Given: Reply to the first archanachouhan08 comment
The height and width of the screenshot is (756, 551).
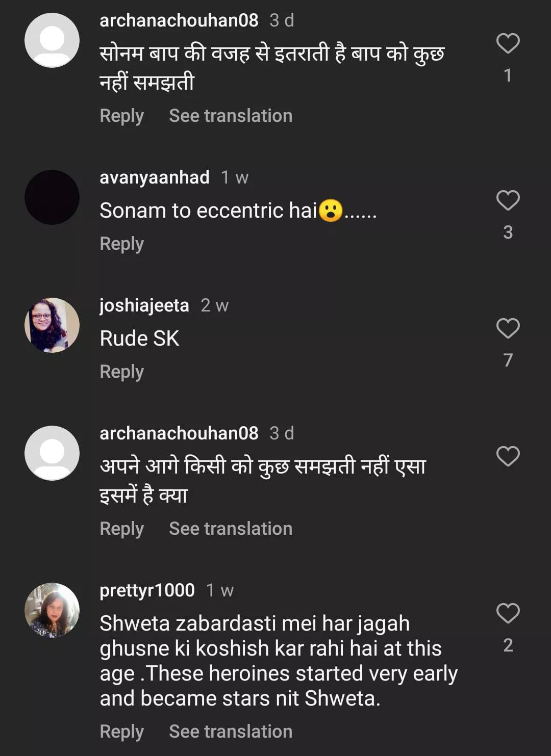Looking at the screenshot, I should [x=121, y=116].
